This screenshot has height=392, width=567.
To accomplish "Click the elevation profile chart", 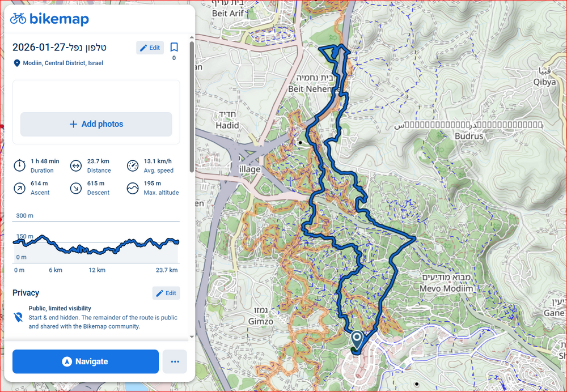I will 96,242.
